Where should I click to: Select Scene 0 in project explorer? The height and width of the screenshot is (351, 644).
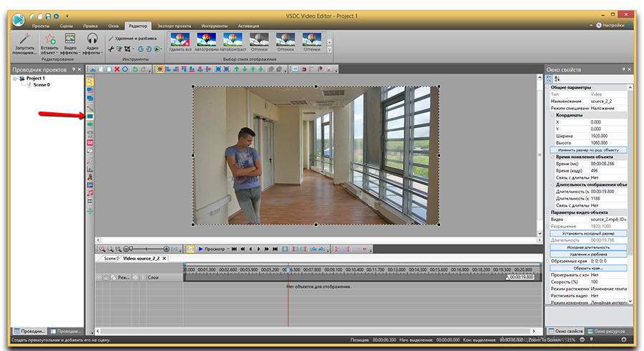coord(42,84)
